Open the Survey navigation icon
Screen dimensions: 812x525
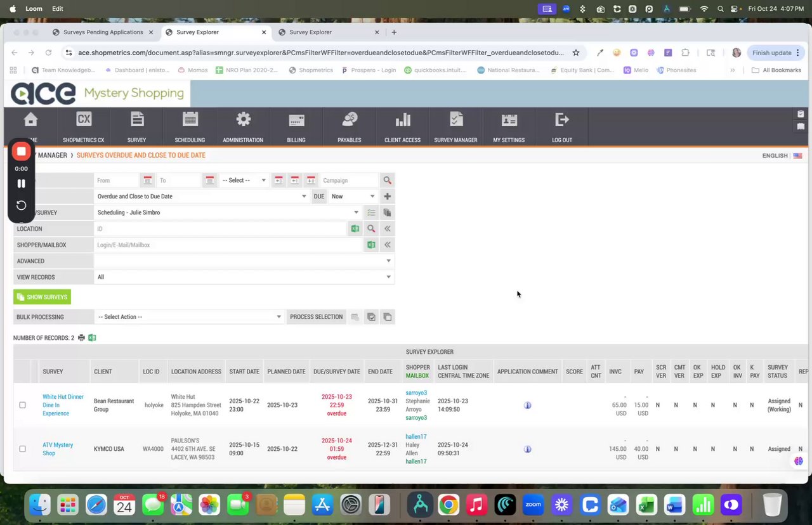[x=136, y=119]
